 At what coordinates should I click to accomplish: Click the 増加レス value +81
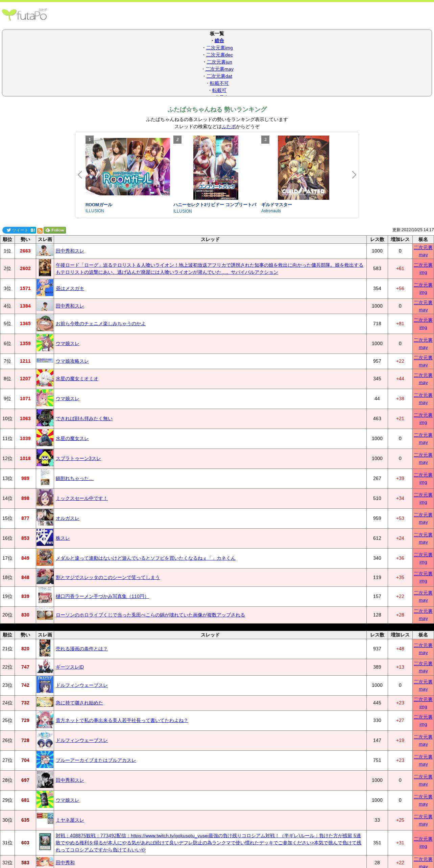[400, 323]
